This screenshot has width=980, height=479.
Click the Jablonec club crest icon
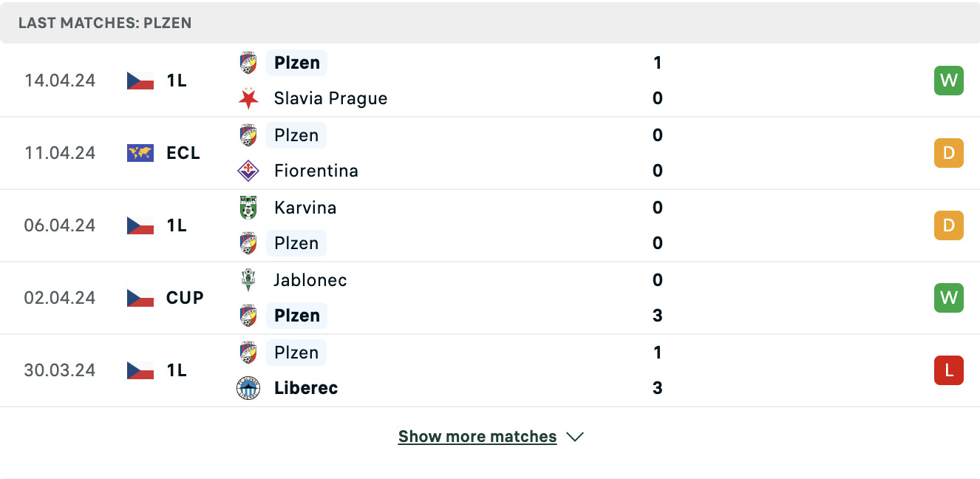[x=248, y=280]
